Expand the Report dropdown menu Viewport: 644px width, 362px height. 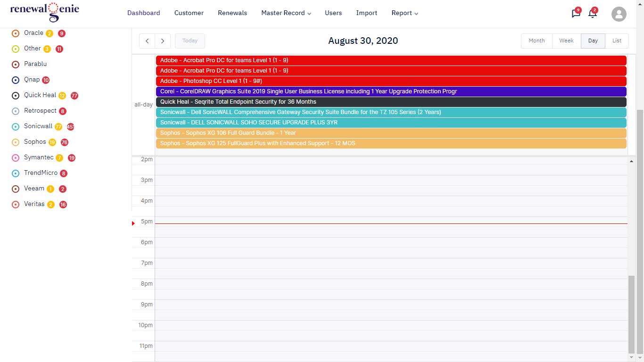click(x=405, y=13)
